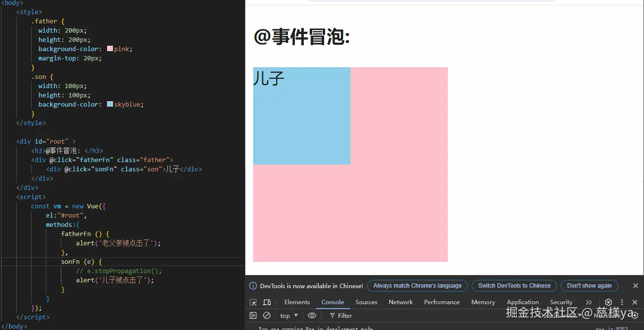Click @click="sonFn" in the code
The width and height of the screenshot is (644, 330).
tap(91, 169)
